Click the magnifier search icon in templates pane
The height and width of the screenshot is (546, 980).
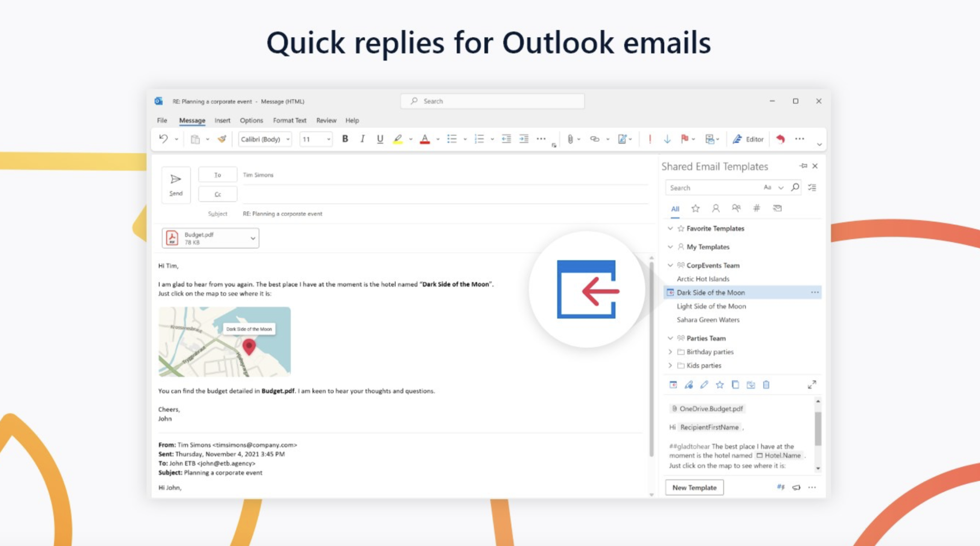(x=795, y=187)
